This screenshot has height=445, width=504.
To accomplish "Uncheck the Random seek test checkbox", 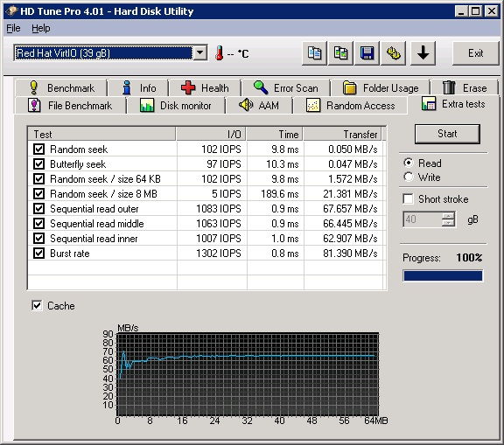I will (x=38, y=149).
